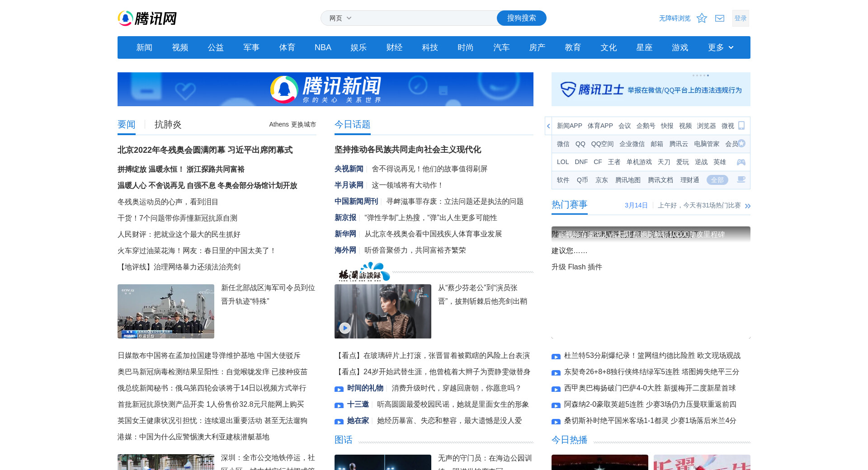
Task: Click video icon beside 杜兰特53分 headline
Action: coord(556,357)
